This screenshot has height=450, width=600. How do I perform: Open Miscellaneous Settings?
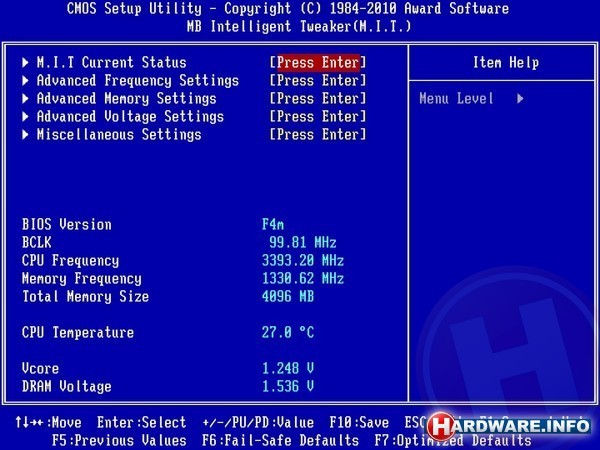coord(119,134)
